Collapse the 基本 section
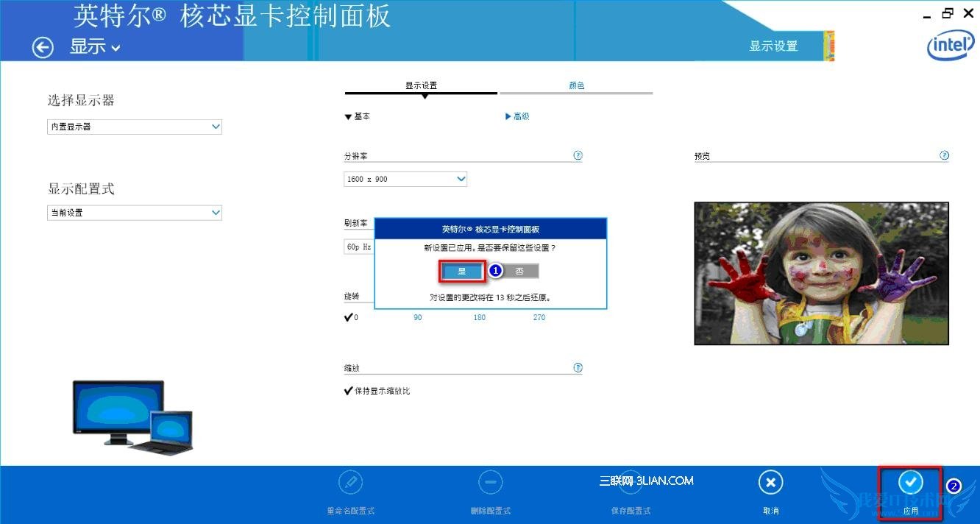The width and height of the screenshot is (980, 524). [358, 116]
